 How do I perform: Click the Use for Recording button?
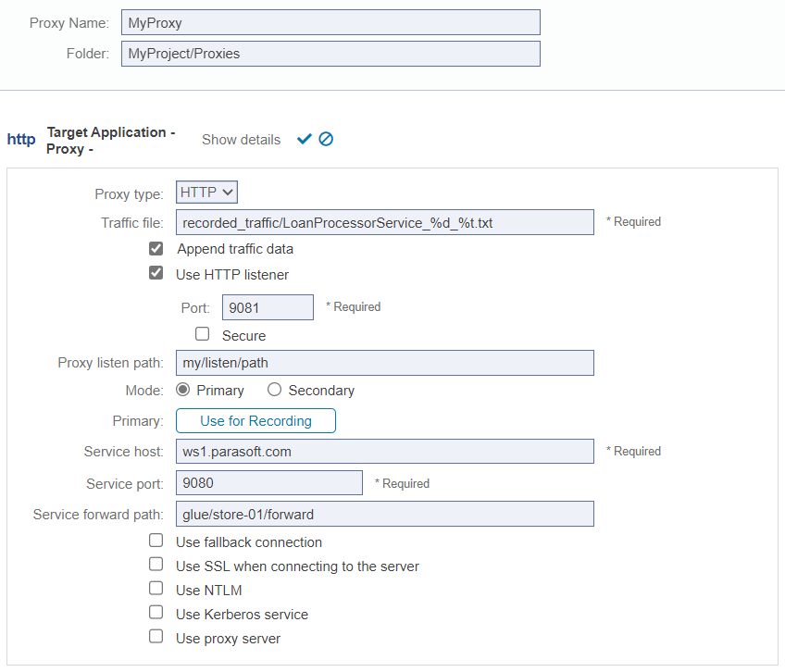tap(255, 420)
